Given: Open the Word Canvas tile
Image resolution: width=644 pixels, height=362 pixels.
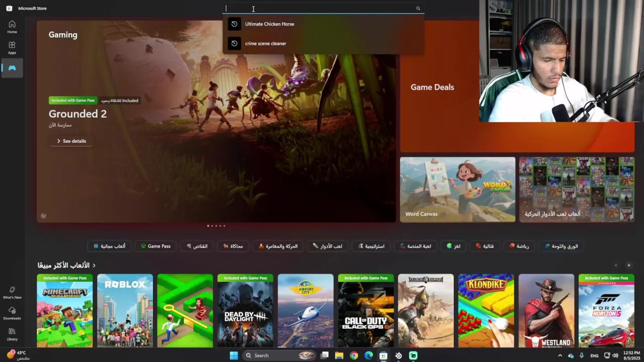Looking at the screenshot, I should (457, 190).
